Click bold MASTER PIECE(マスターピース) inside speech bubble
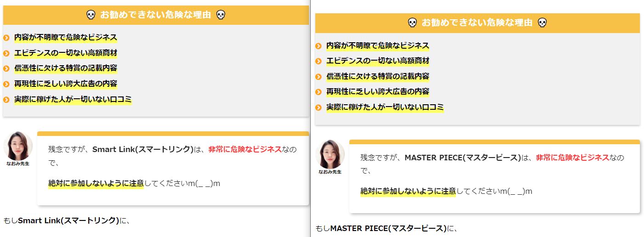 pyautogui.click(x=463, y=158)
